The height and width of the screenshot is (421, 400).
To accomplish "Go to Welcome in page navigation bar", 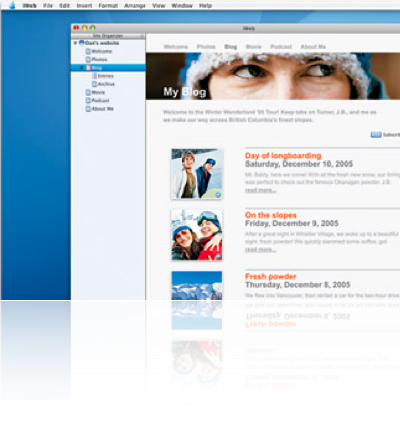I will click(x=176, y=47).
